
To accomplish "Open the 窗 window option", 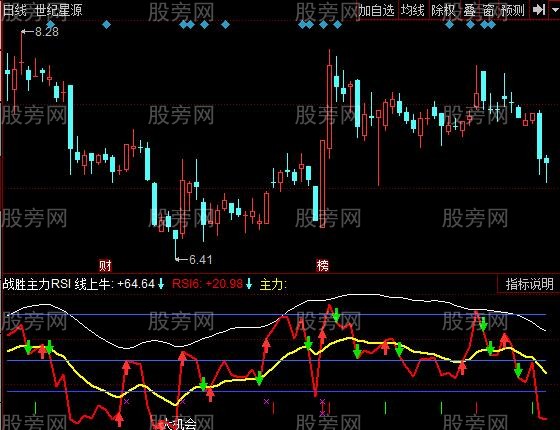I will (488, 10).
